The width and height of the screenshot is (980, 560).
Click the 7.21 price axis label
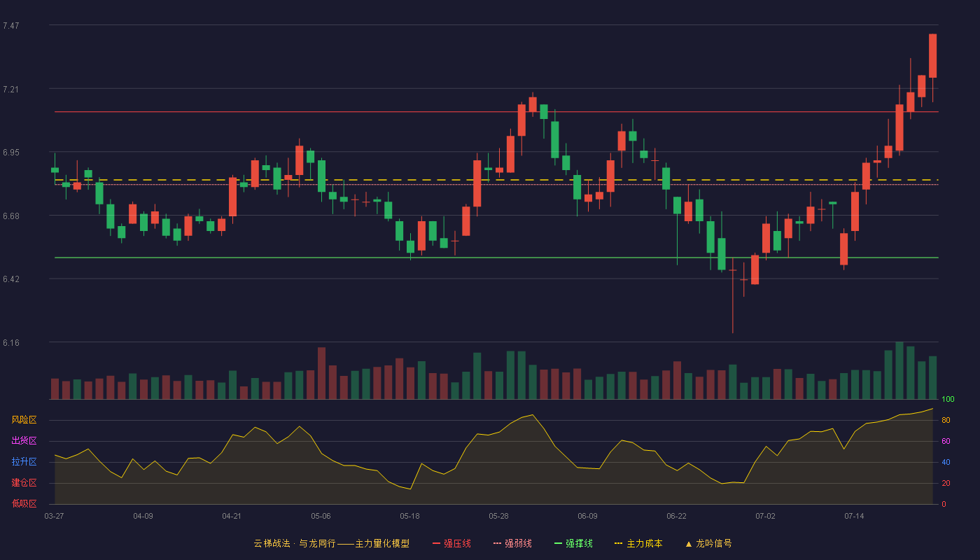[x=10, y=90]
